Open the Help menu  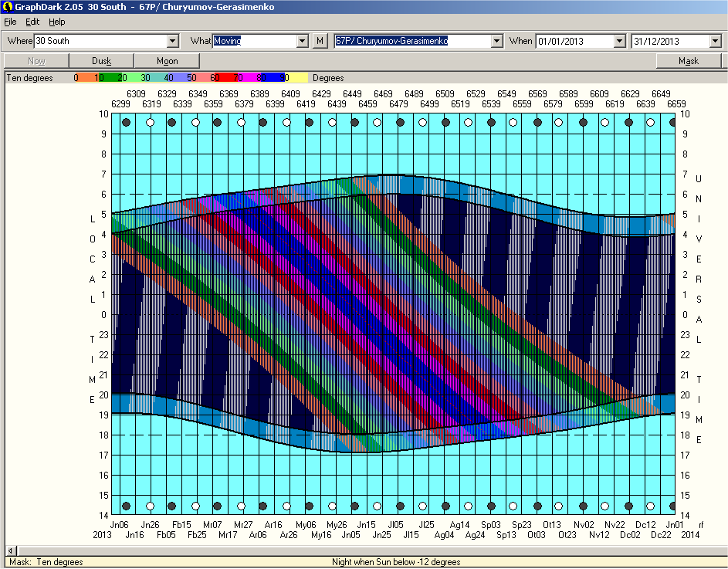(57, 22)
